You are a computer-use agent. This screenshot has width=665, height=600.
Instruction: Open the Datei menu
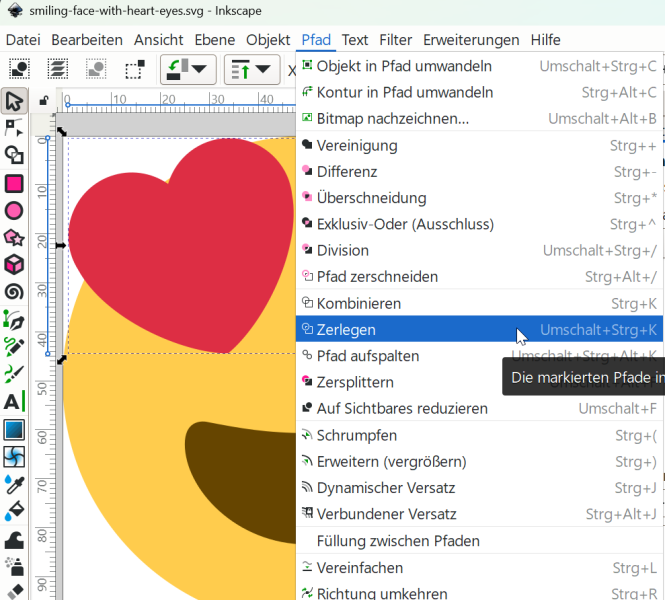[23, 40]
